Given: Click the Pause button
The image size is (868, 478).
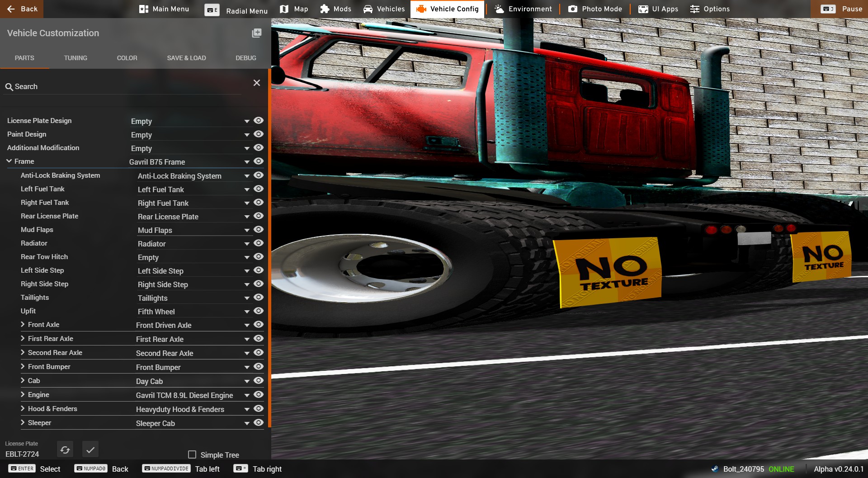Looking at the screenshot, I should point(840,9).
